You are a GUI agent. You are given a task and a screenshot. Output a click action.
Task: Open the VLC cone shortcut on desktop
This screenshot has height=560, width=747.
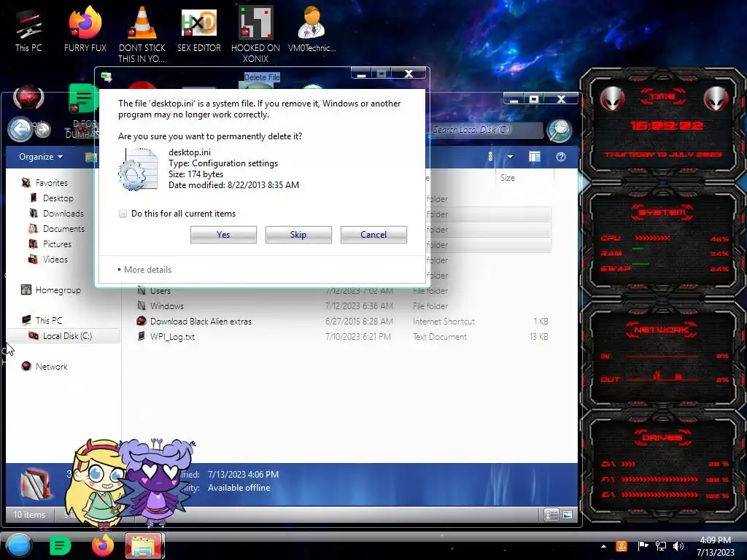pos(142,34)
